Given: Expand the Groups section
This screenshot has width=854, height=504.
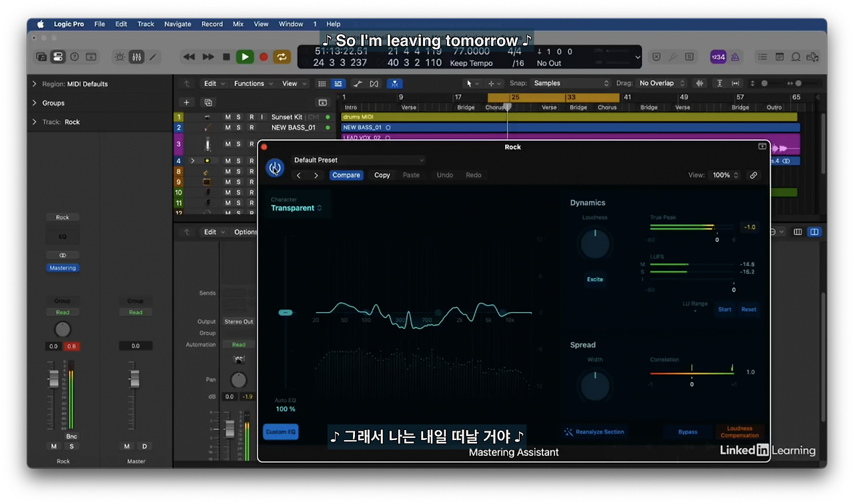Looking at the screenshot, I should pyautogui.click(x=35, y=103).
